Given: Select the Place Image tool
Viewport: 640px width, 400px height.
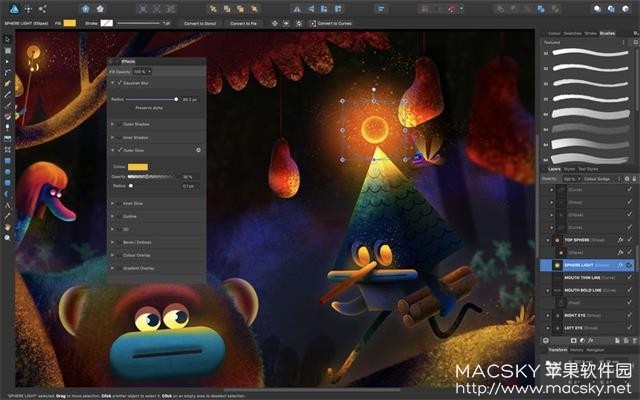Looking at the screenshot, I should click(7, 139).
